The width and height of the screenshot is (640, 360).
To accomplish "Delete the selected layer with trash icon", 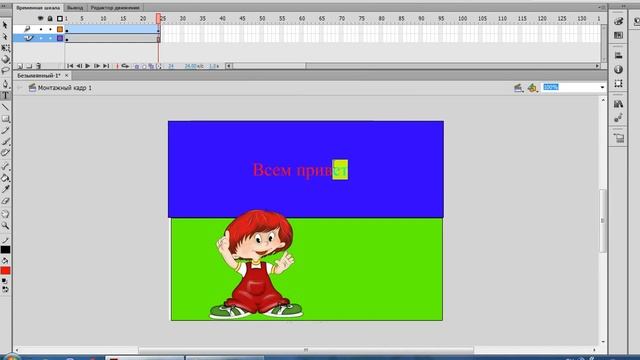I will (x=38, y=66).
